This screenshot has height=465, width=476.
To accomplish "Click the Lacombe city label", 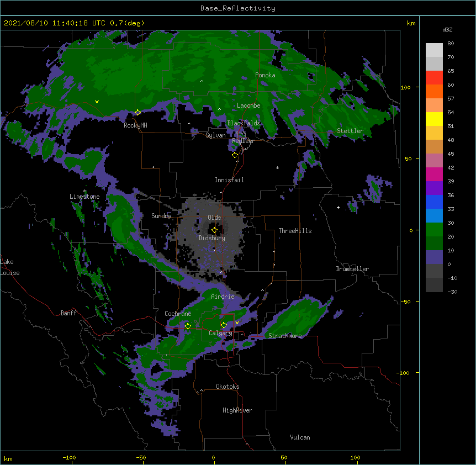I will [x=248, y=105].
